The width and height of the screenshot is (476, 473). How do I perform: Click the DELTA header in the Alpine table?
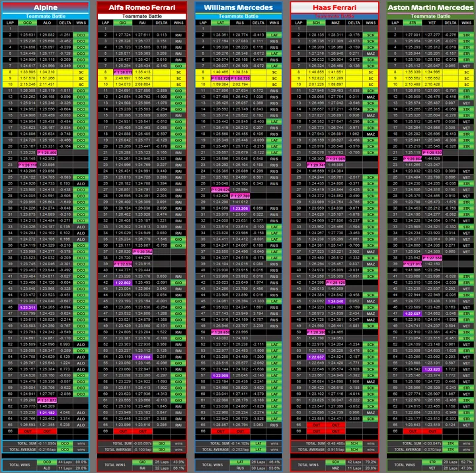(x=65, y=22)
